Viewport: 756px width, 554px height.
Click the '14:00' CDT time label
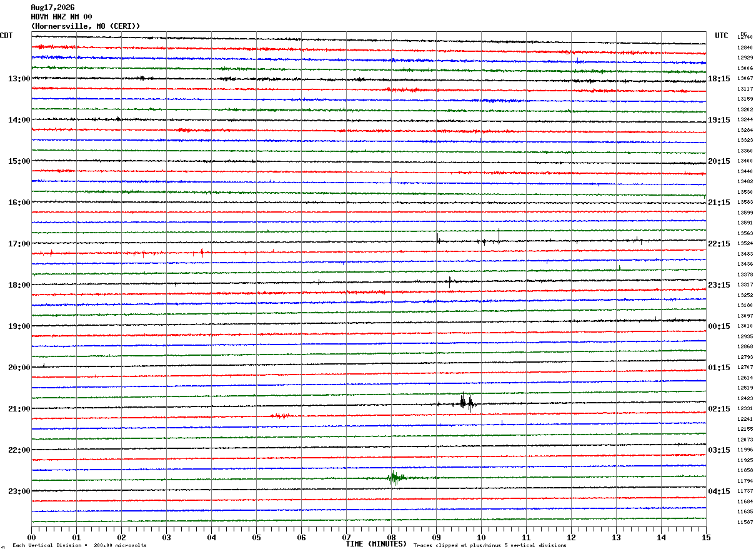(19, 120)
